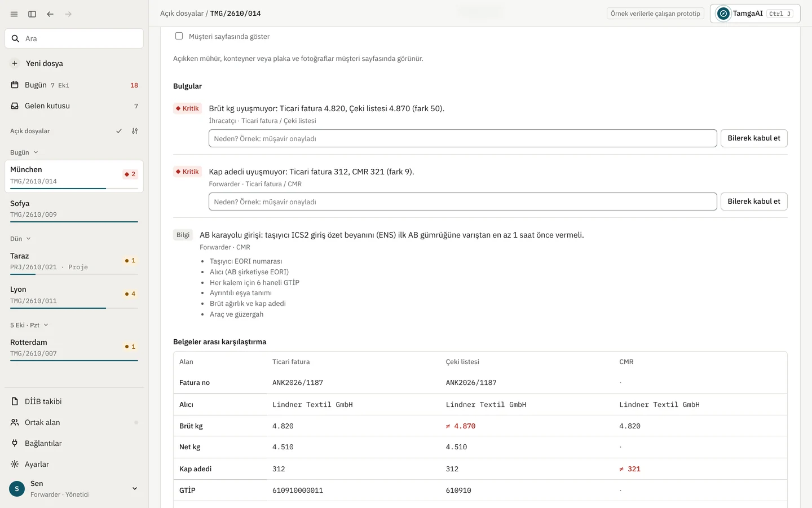The image size is (812, 508).
Task: Click the calendar icon beside Bugün
Action: [15, 85]
